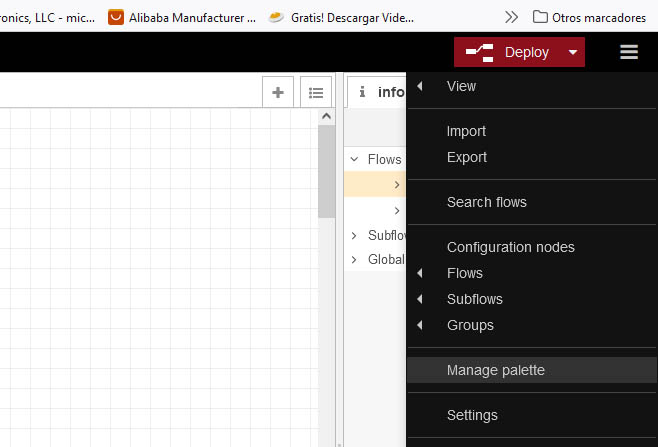
Task: Expand the highlighted flow row chevron
Action: coord(397,185)
